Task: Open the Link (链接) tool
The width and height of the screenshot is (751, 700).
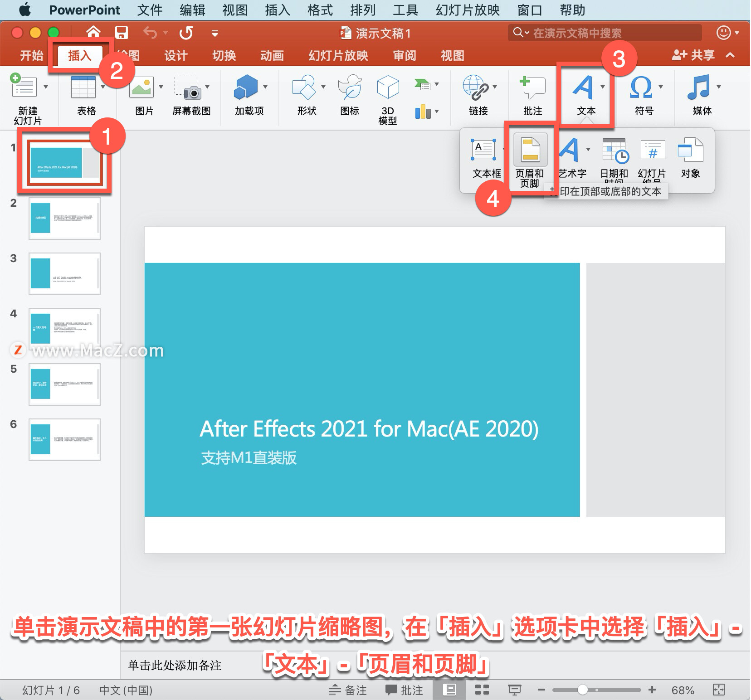Action: [476, 87]
